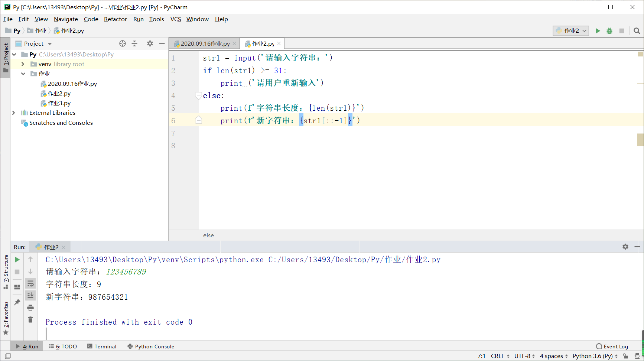
Task: Select 作业3.py in project tree
Action: coord(59,103)
